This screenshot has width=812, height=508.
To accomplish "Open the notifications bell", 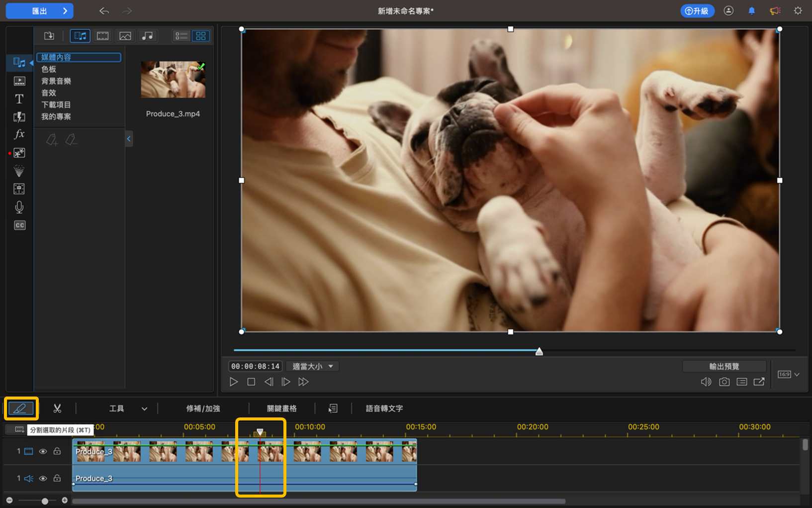I will tap(751, 11).
